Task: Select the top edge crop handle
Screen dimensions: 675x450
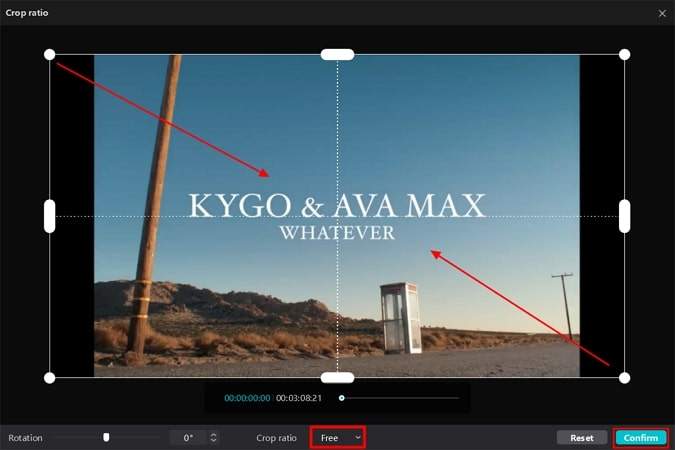Action: 338,55
